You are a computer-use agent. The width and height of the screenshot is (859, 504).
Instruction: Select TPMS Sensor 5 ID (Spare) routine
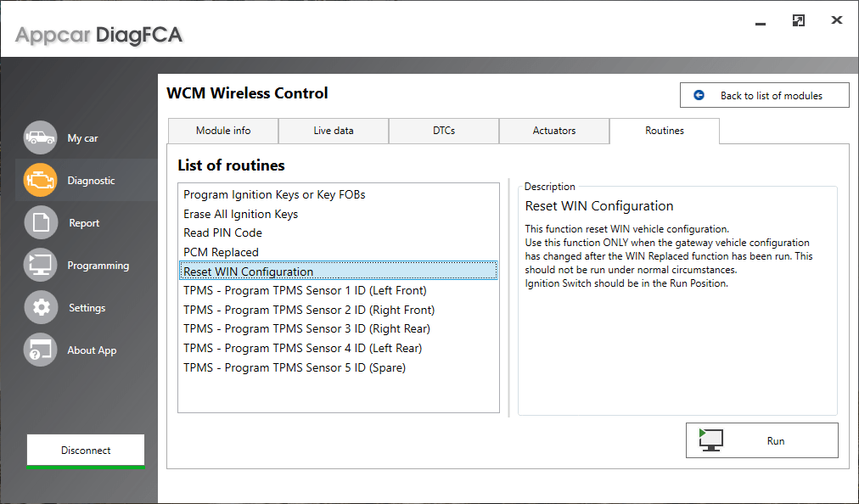click(295, 367)
